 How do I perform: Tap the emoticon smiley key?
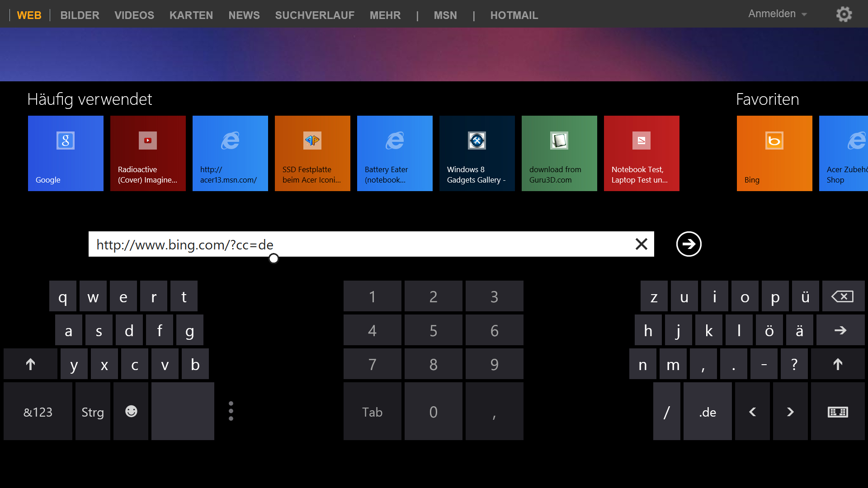[x=131, y=411]
